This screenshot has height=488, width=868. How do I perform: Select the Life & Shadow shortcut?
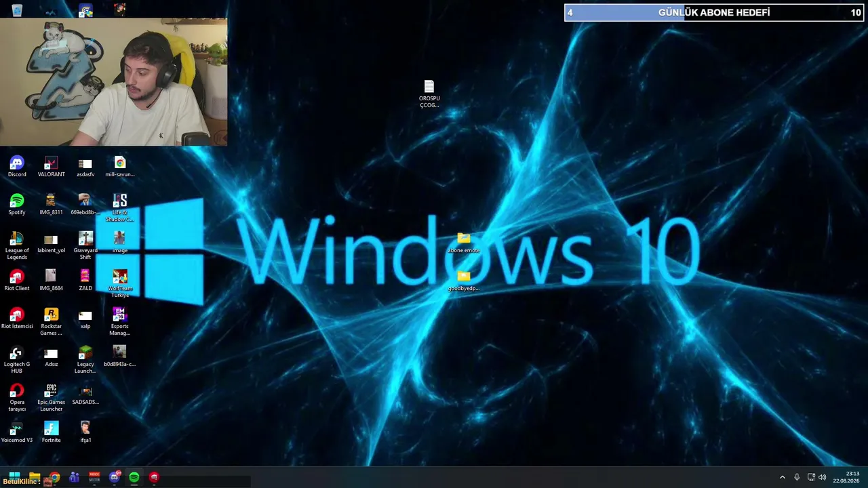tap(120, 208)
